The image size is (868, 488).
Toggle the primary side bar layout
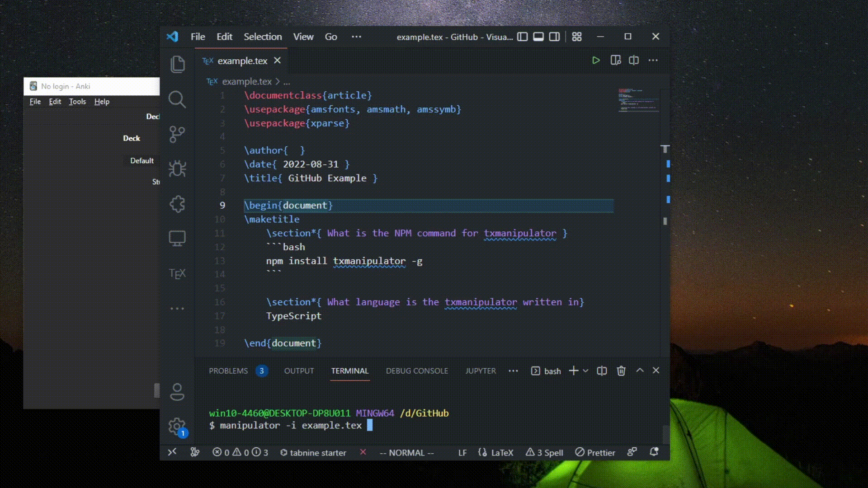click(522, 37)
